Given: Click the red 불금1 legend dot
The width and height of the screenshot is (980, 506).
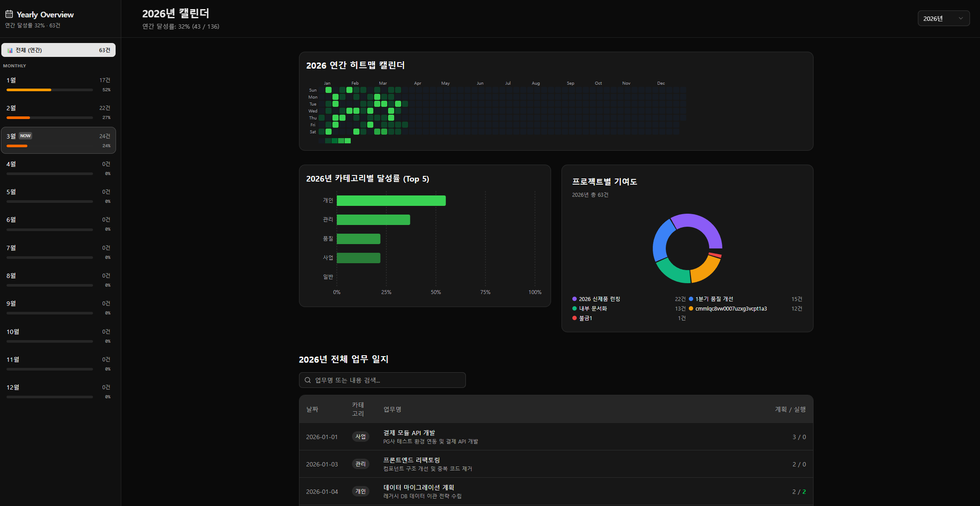Looking at the screenshot, I should click(x=575, y=318).
